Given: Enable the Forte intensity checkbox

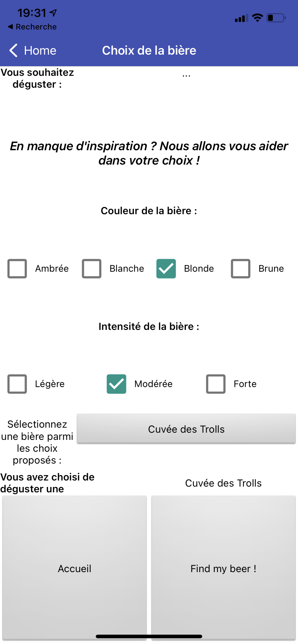Looking at the screenshot, I should 216,384.
